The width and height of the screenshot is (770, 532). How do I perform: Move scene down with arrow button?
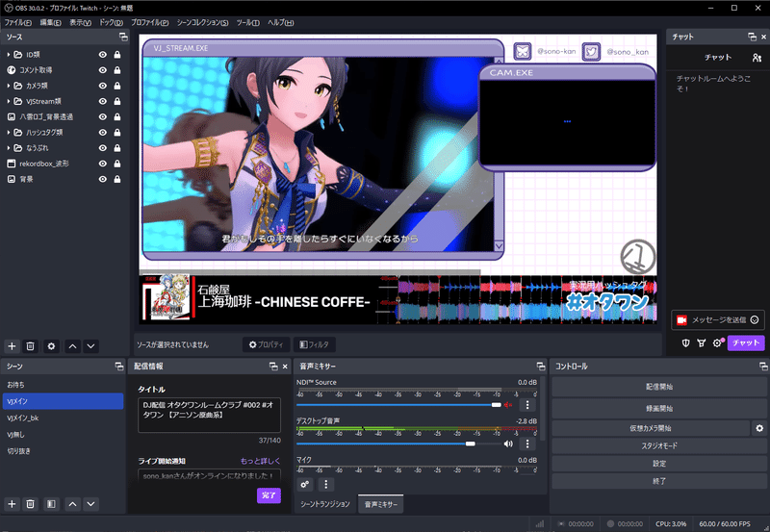click(90, 504)
